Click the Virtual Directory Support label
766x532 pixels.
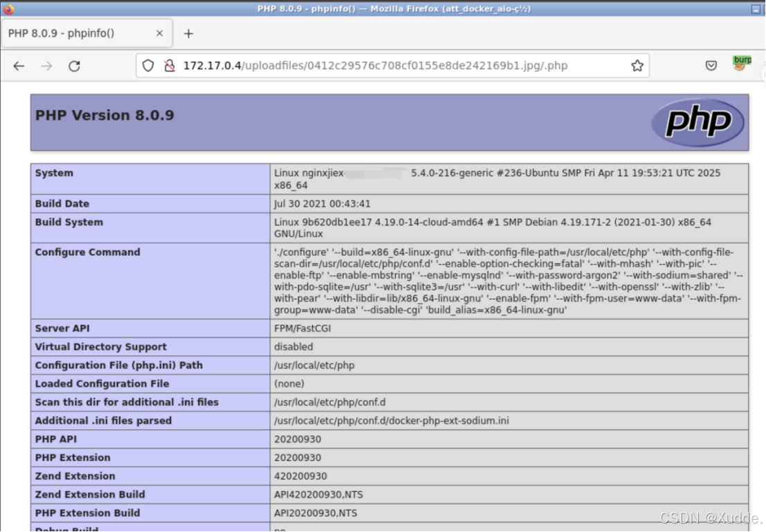pyautogui.click(x=100, y=347)
